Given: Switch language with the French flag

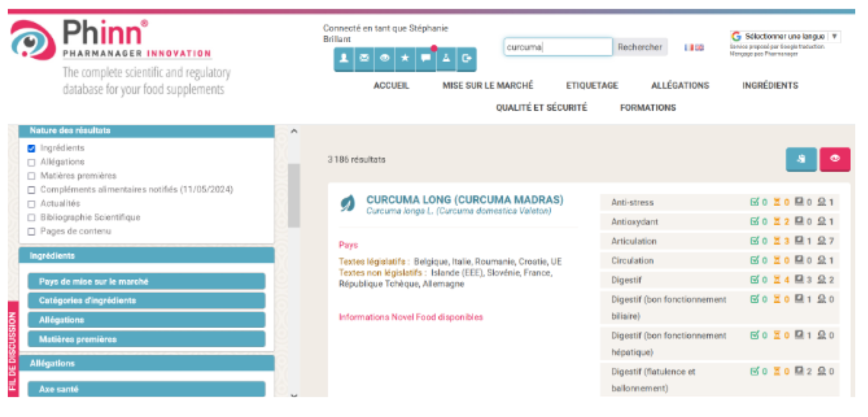Looking at the screenshot, I should coord(689,48).
